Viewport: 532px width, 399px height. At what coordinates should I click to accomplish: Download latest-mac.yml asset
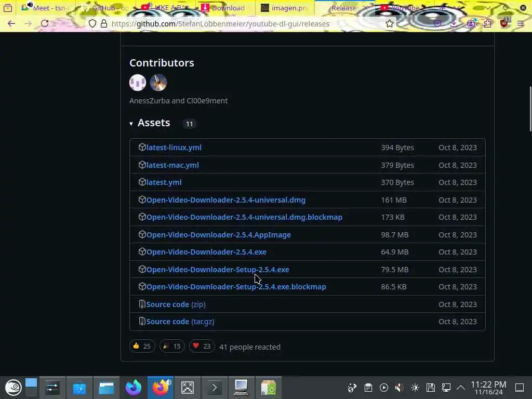point(172,165)
